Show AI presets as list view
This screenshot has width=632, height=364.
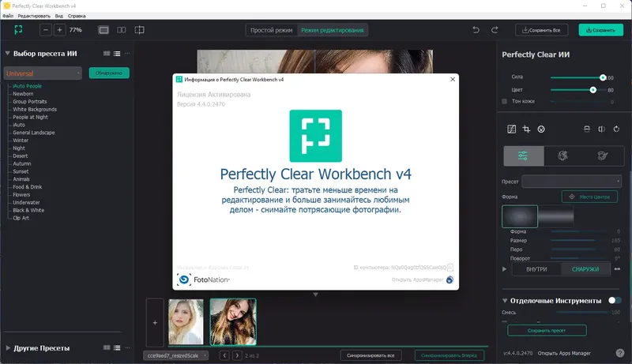117,53
